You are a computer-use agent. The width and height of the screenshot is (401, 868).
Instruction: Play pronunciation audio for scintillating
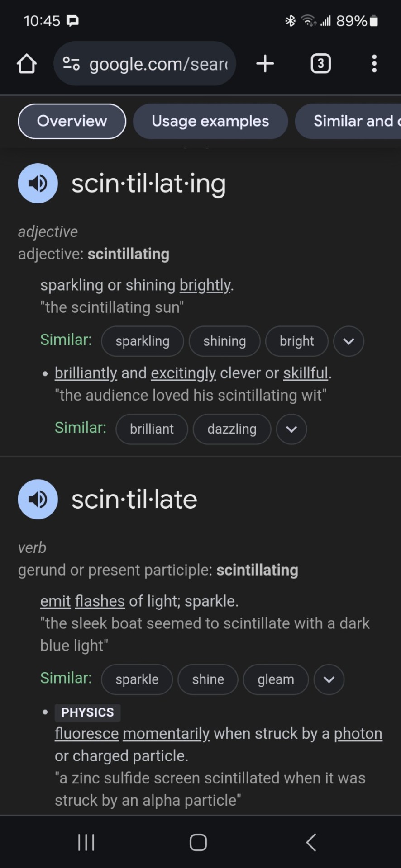[38, 183]
